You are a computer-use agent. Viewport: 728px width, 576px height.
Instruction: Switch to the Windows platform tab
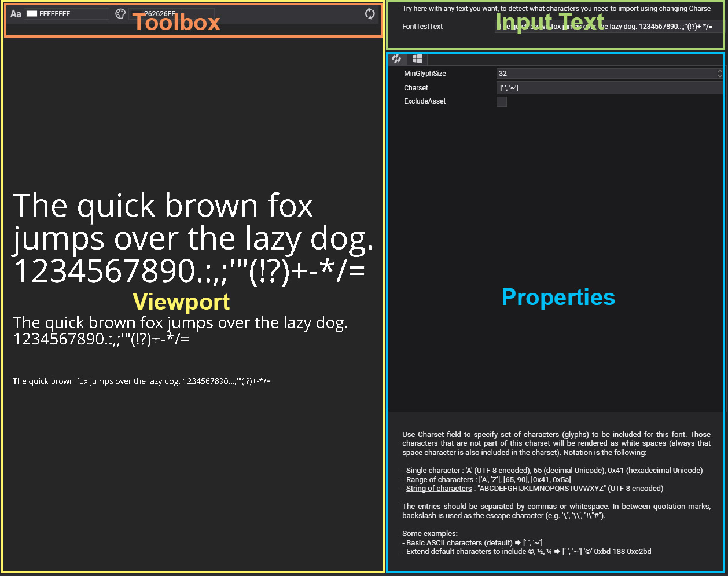pos(417,58)
